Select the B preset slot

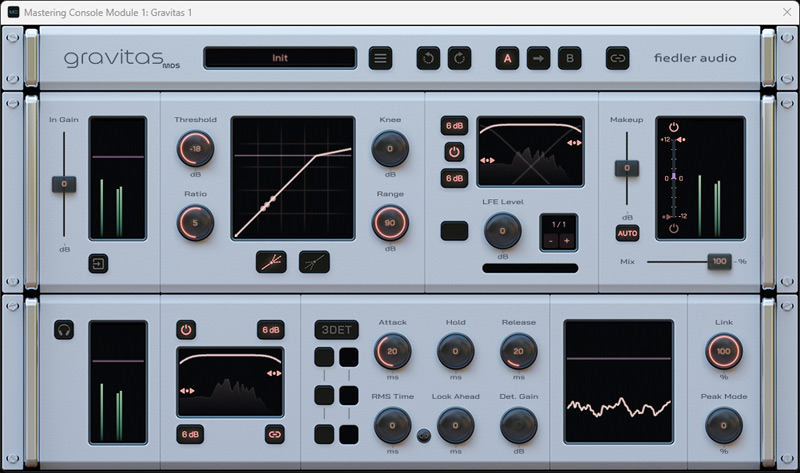coord(569,58)
